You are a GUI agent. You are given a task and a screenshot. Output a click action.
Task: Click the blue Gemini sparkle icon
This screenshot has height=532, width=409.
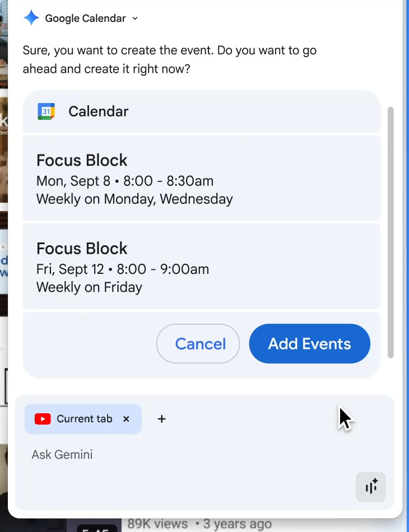31,18
